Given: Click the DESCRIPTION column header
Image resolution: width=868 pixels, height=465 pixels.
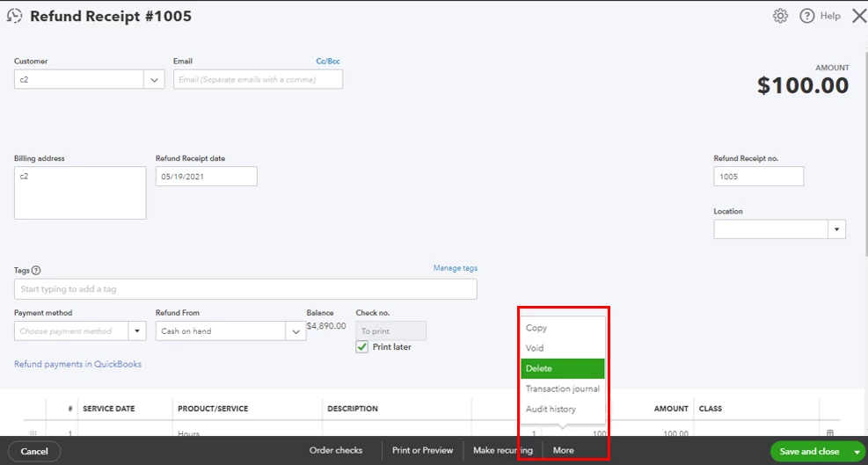Looking at the screenshot, I should point(353,409).
